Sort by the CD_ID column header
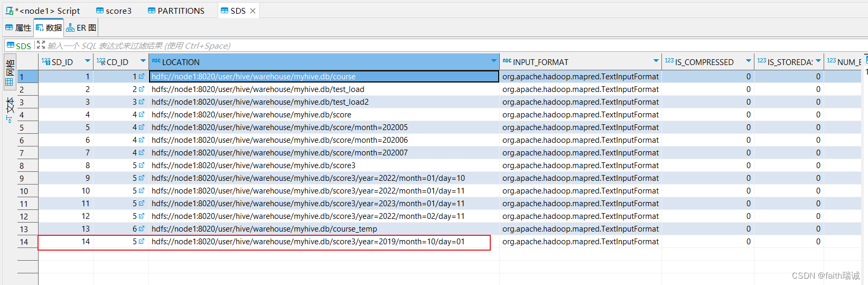This screenshot has height=285, width=868. tap(117, 62)
